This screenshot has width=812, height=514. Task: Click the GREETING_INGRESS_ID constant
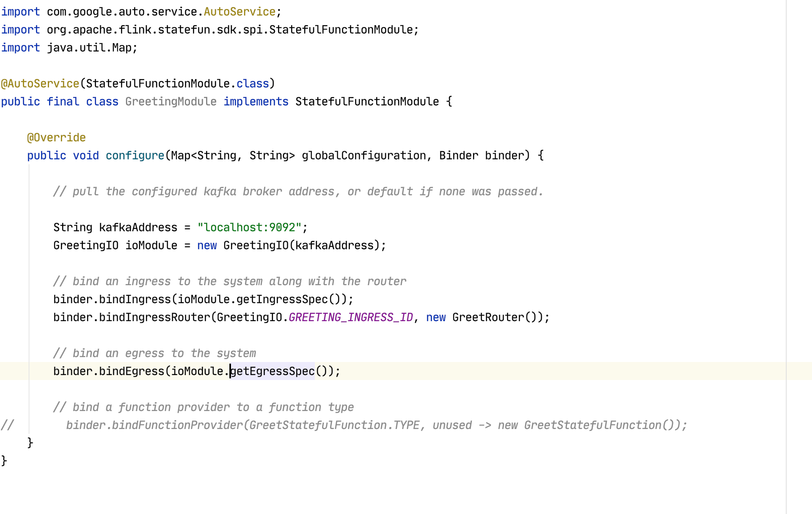coord(351,317)
